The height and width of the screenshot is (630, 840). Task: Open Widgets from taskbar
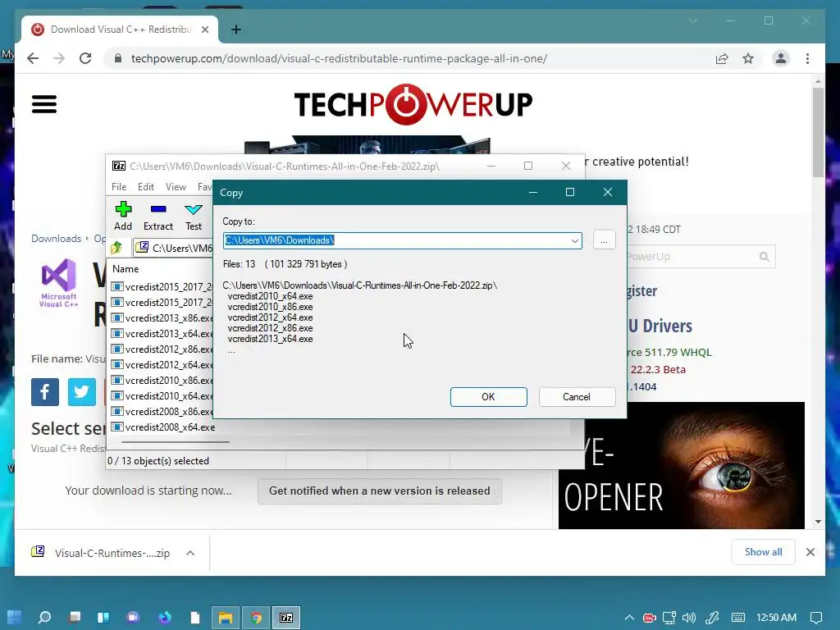[x=103, y=618]
